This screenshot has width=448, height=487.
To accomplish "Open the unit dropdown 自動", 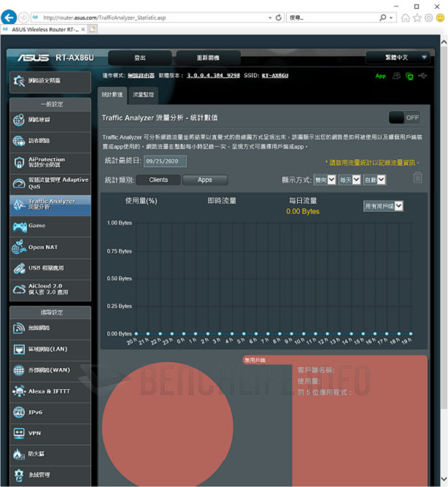I will point(375,180).
